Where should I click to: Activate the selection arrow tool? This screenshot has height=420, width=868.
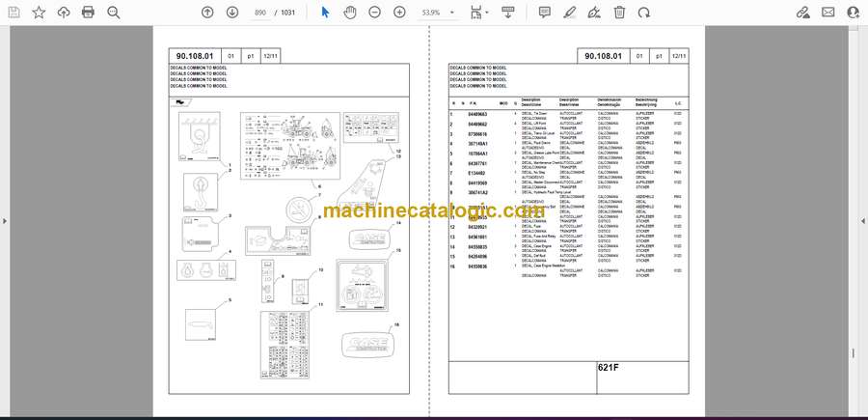click(326, 13)
